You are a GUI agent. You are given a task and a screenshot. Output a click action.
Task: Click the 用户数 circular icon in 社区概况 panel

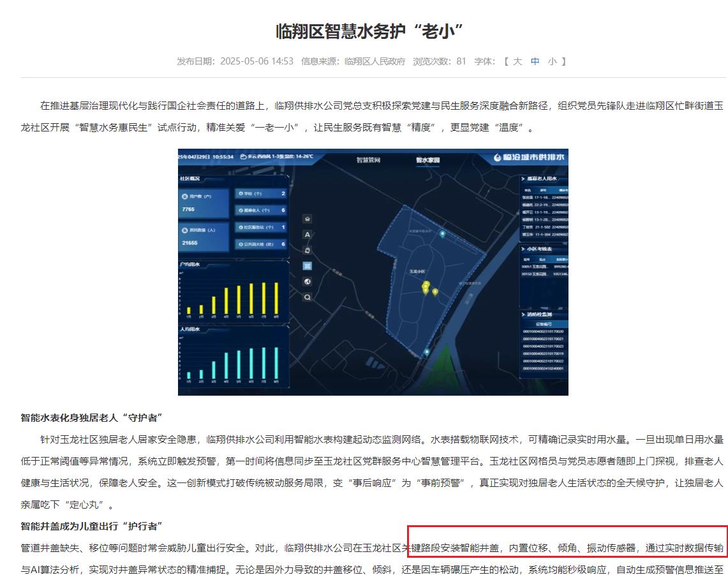click(184, 196)
